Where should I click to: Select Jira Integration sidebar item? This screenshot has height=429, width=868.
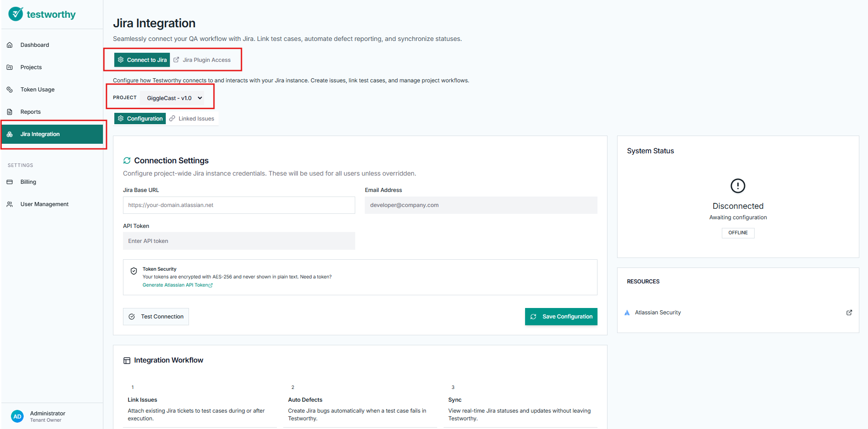coord(52,134)
